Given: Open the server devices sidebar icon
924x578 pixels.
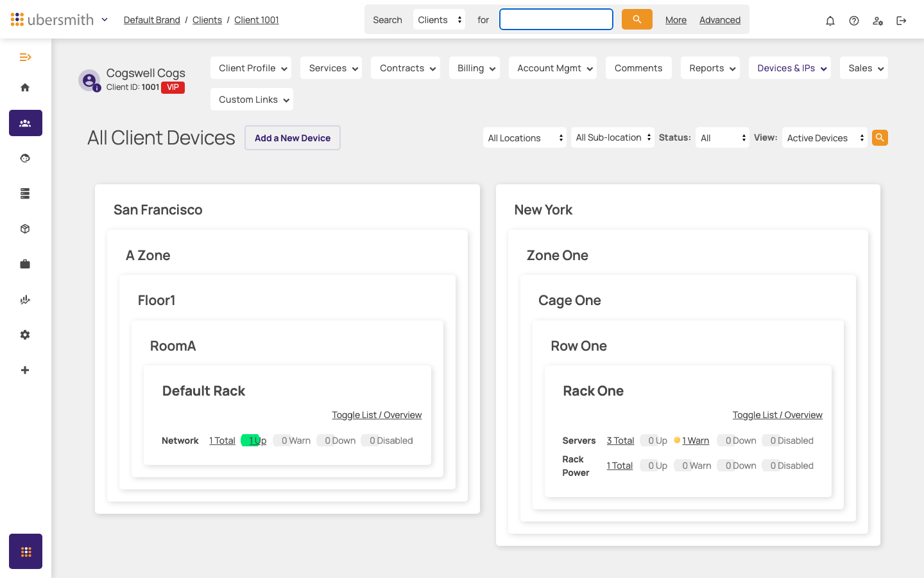Looking at the screenshot, I should (25, 193).
